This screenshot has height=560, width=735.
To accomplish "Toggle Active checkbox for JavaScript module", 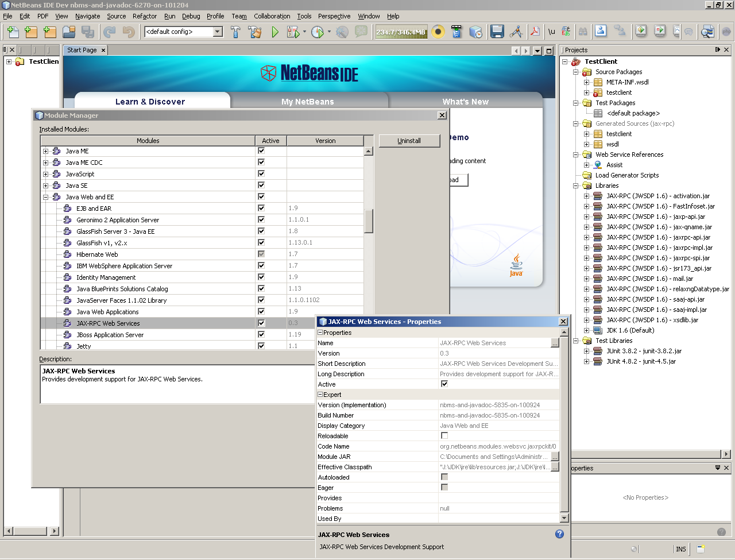I will point(261,174).
